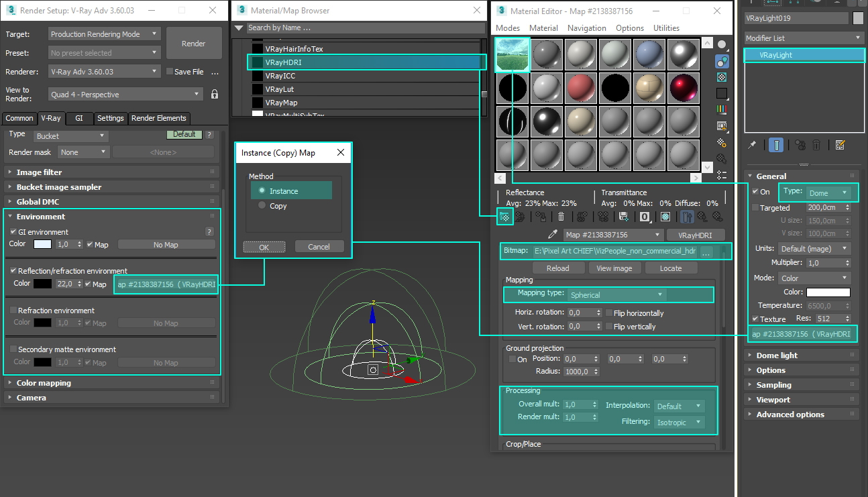Toggle Show Shaded Material in Viewport icon
The width and height of the screenshot is (868, 497).
click(x=665, y=217)
